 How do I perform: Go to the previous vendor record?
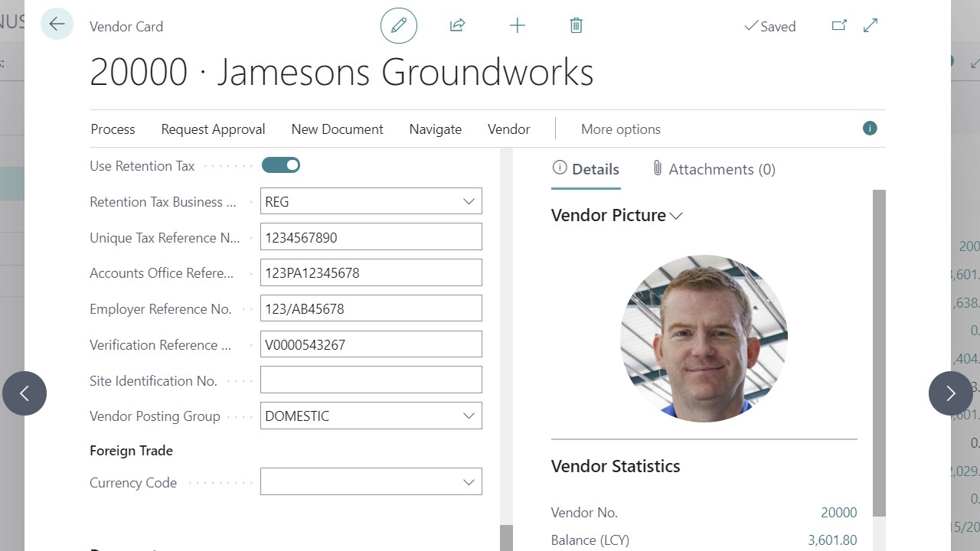24,393
